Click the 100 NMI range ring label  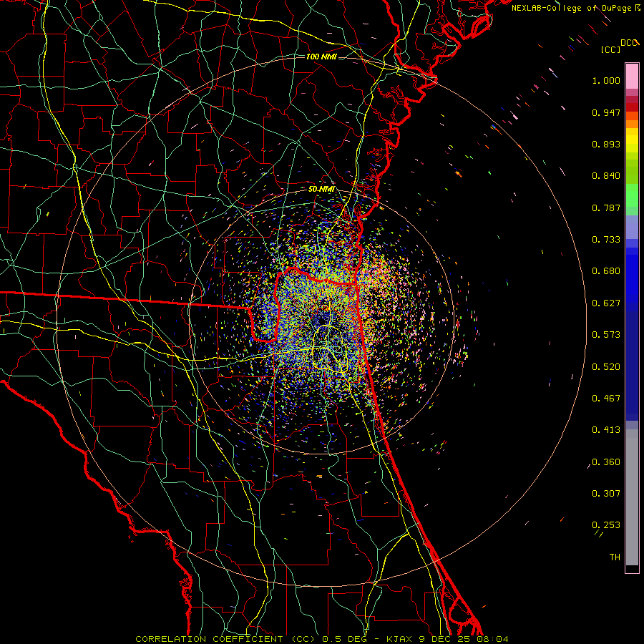click(321, 57)
